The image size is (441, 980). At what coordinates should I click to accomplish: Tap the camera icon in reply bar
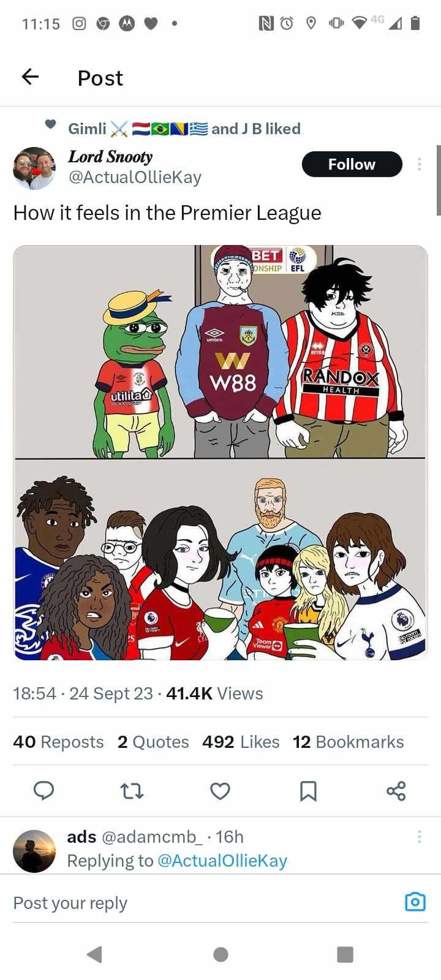click(415, 902)
